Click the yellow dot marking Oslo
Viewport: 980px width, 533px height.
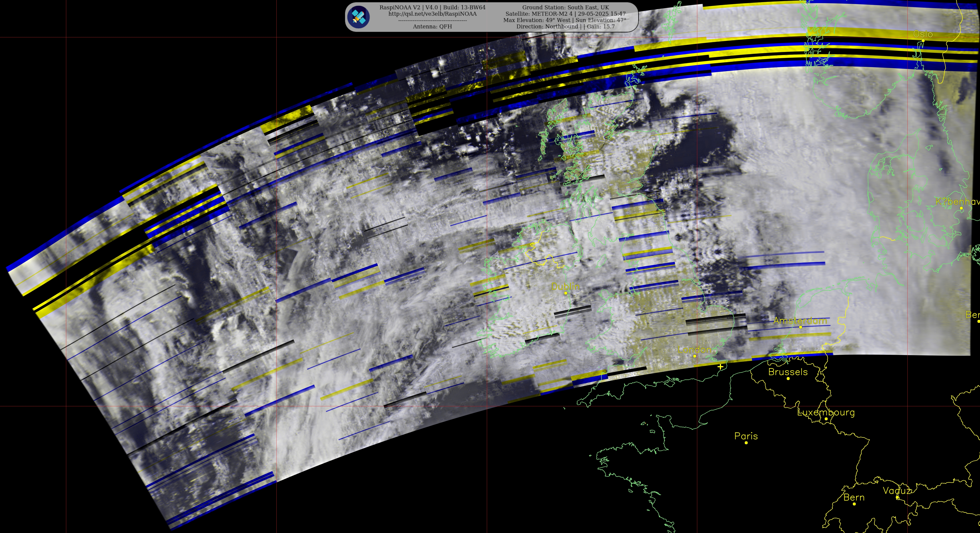pyautogui.click(x=923, y=41)
